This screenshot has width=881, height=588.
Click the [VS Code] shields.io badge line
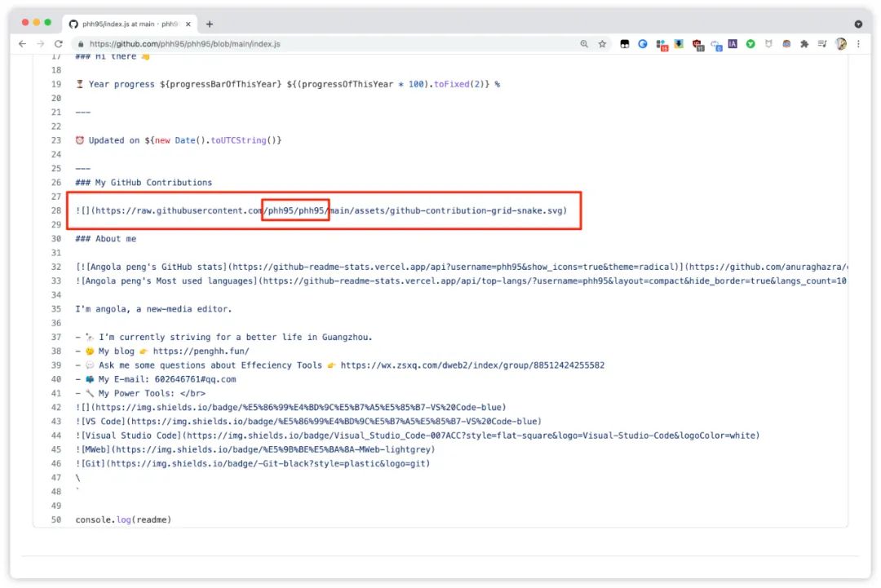308,421
